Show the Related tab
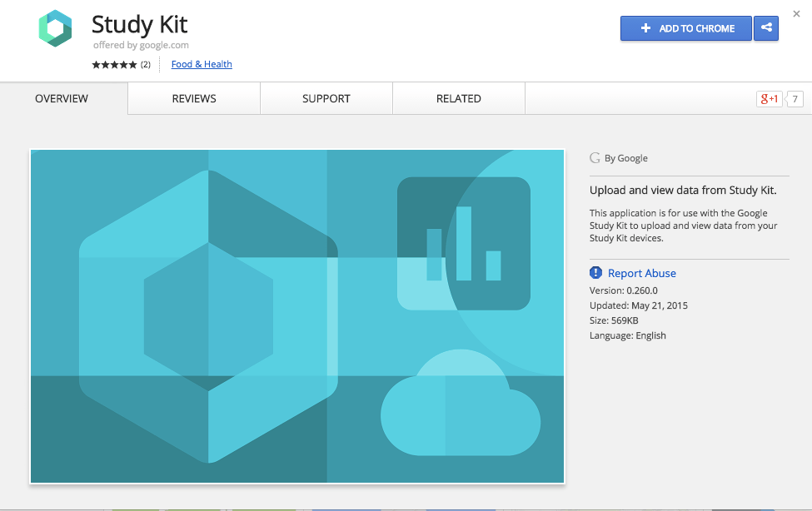This screenshot has height=511, width=812. 459,98
